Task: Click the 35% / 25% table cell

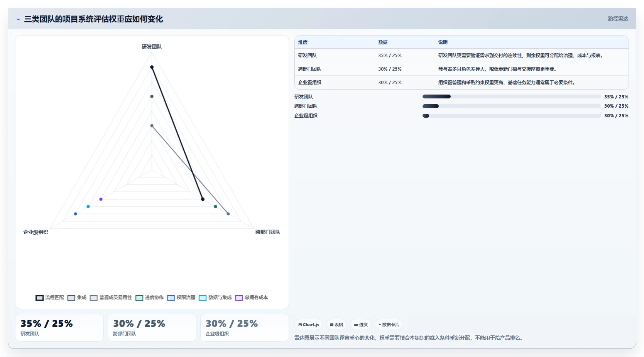Action: click(x=390, y=56)
